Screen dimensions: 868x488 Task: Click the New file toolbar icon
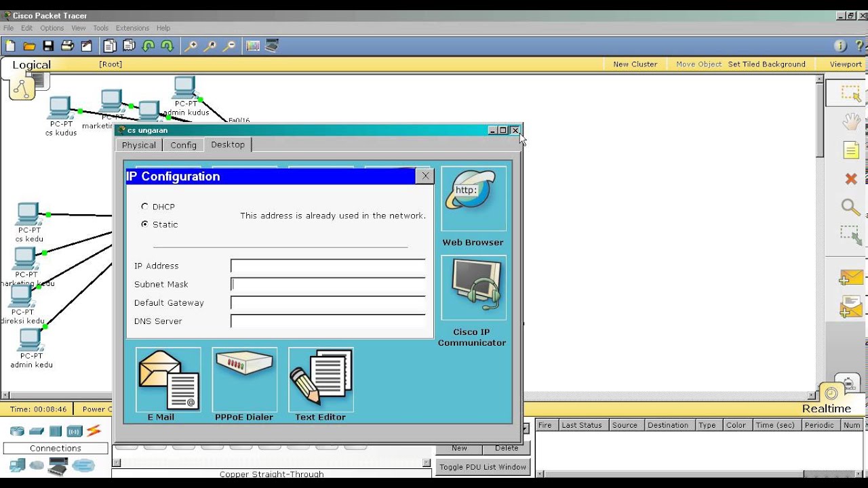(x=10, y=46)
